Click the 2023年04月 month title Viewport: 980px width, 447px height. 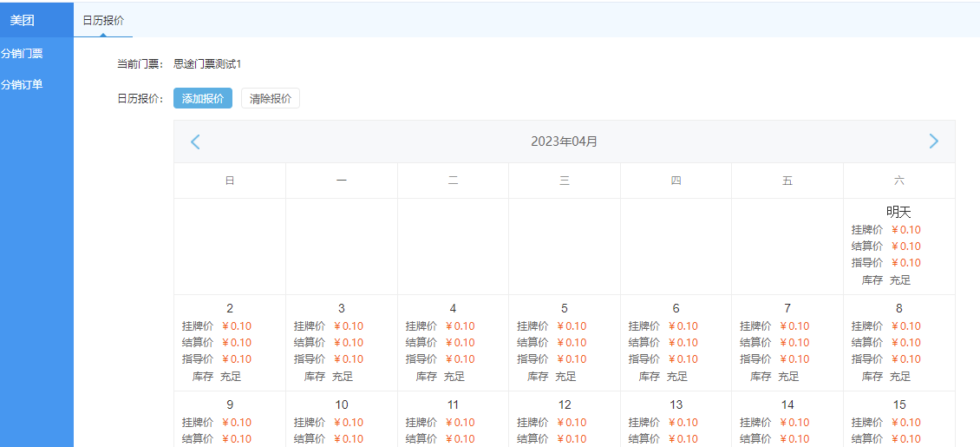[x=564, y=141]
